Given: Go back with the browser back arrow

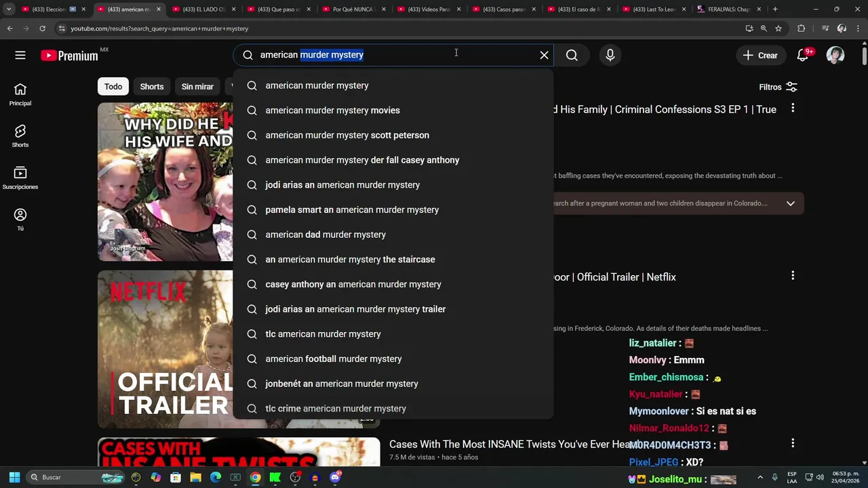Looking at the screenshot, I should [x=9, y=28].
